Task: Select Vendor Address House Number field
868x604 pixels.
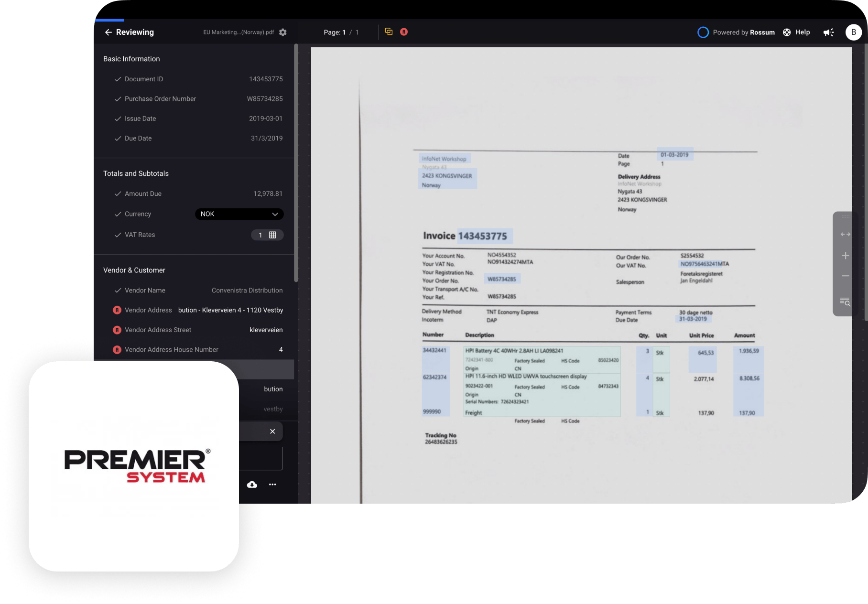Action: point(194,349)
